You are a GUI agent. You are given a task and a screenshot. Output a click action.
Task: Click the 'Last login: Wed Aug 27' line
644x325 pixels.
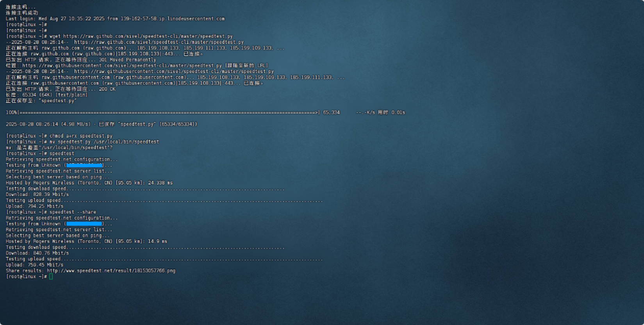[115, 19]
